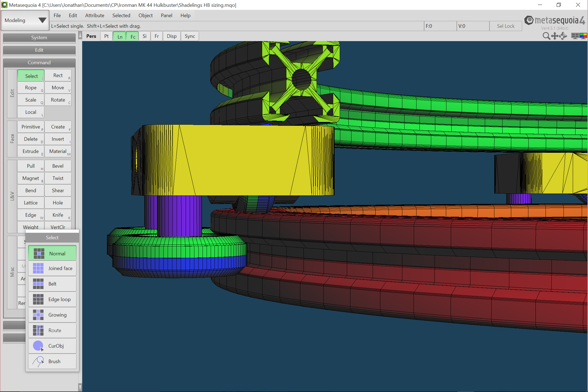This screenshot has height=392, width=588.
Task: Toggle the Fr view option
Action: tap(157, 36)
